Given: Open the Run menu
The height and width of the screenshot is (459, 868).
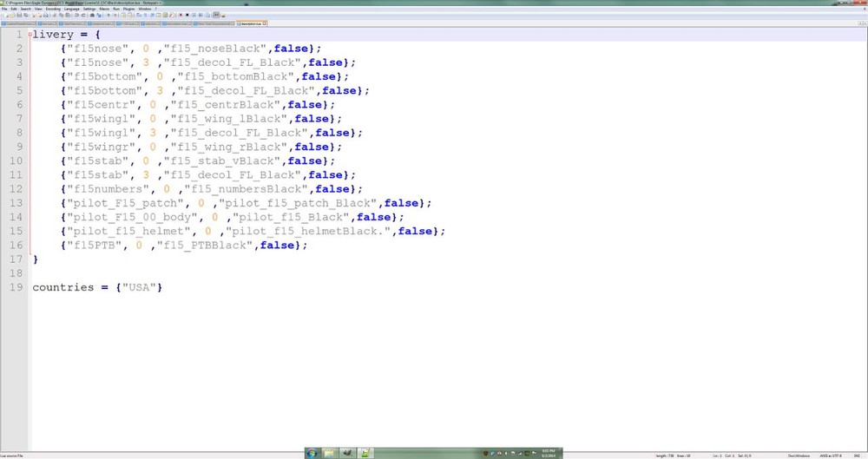Looking at the screenshot, I should [x=115, y=9].
